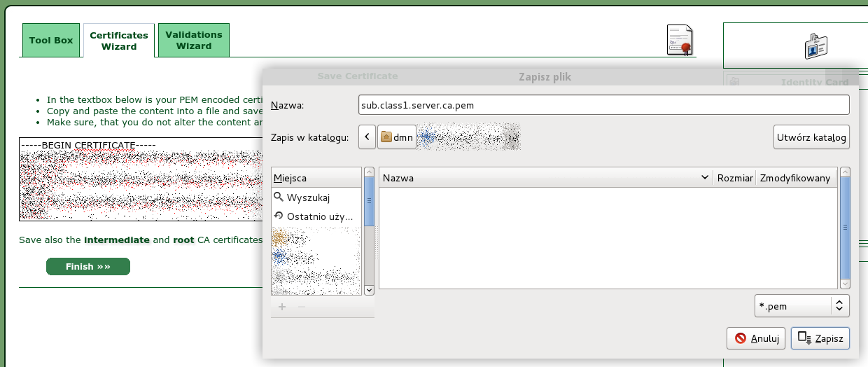Open the *.pem file type dropdown

[801, 305]
